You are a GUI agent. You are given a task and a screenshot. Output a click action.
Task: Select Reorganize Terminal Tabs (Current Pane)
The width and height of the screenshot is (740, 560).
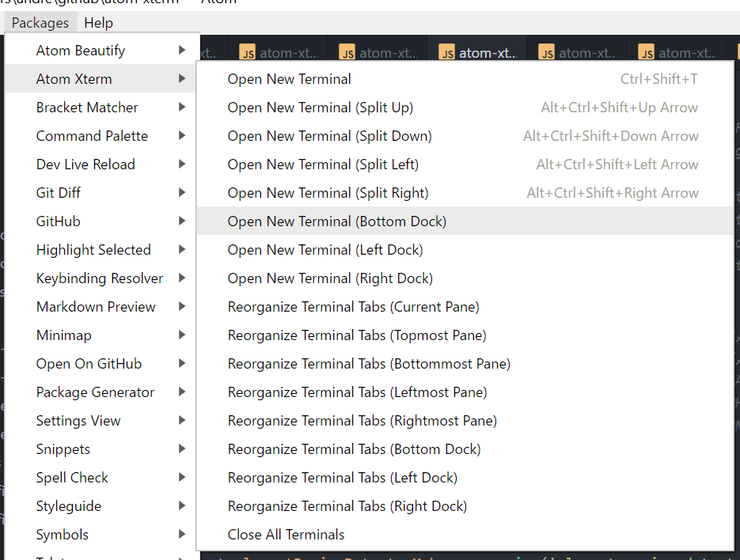click(x=465, y=307)
